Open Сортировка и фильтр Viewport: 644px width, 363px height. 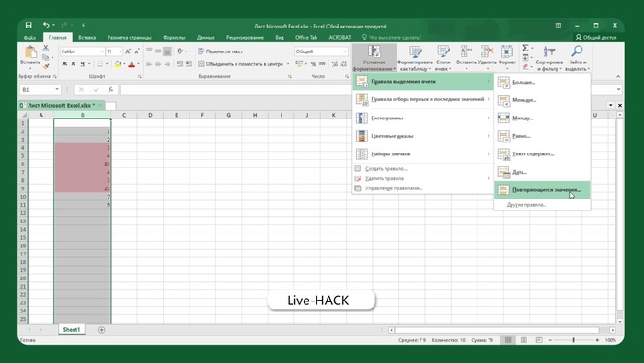pyautogui.click(x=549, y=58)
